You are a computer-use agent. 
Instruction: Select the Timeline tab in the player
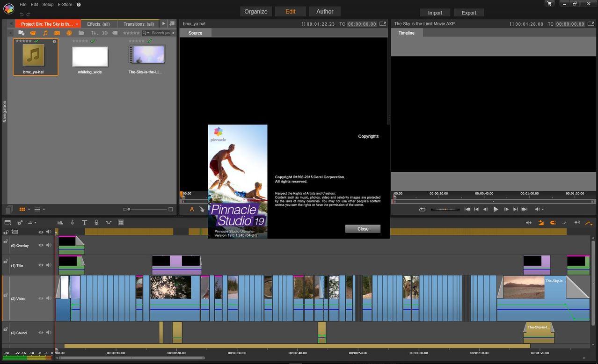[x=406, y=33]
